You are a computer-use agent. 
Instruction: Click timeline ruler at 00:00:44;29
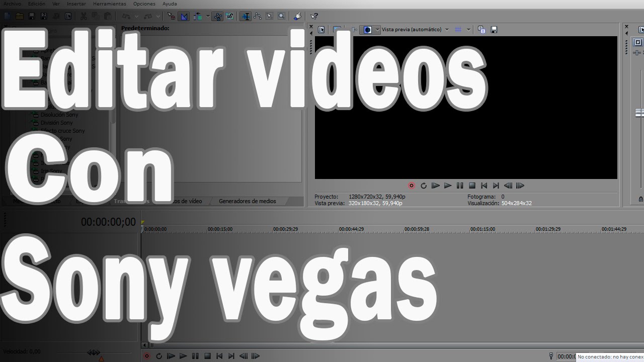[351, 229]
